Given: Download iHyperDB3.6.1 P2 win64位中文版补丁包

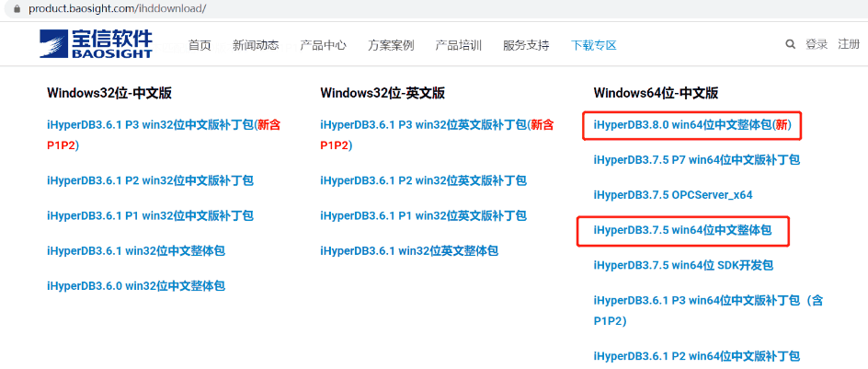Looking at the screenshot, I should pos(697,356).
